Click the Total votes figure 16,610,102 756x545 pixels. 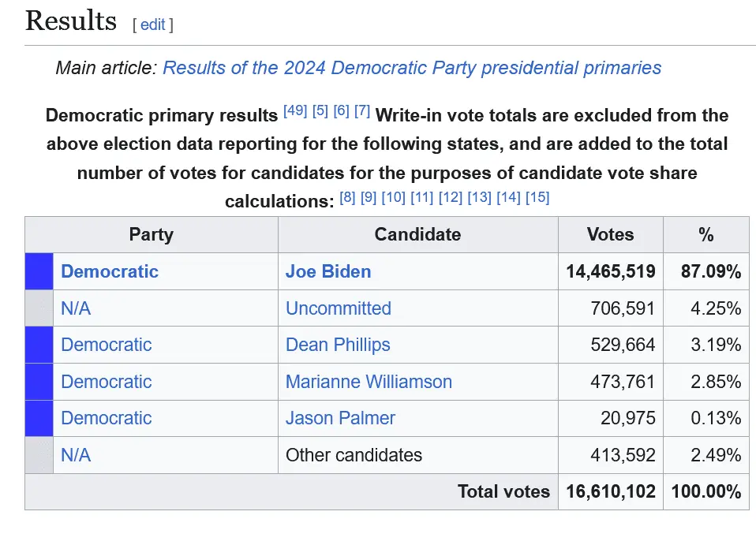click(610, 491)
